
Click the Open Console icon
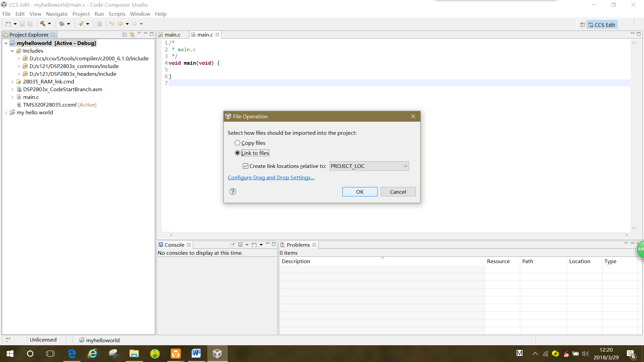pos(254,245)
